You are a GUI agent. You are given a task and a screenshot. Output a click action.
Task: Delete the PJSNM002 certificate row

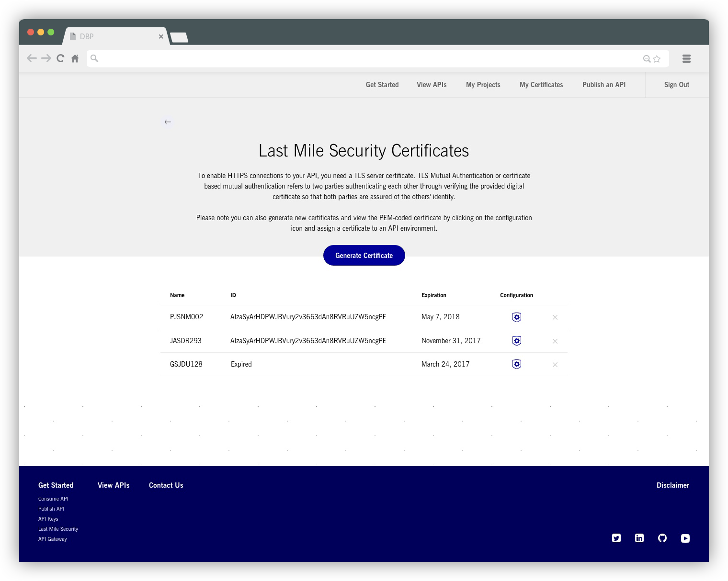[x=555, y=317]
